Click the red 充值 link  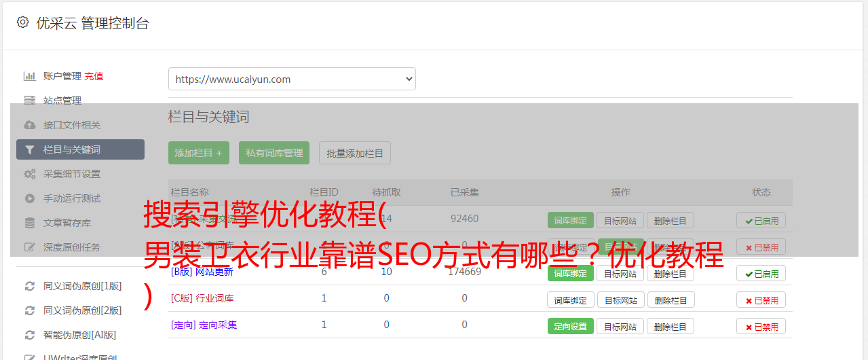[94, 76]
